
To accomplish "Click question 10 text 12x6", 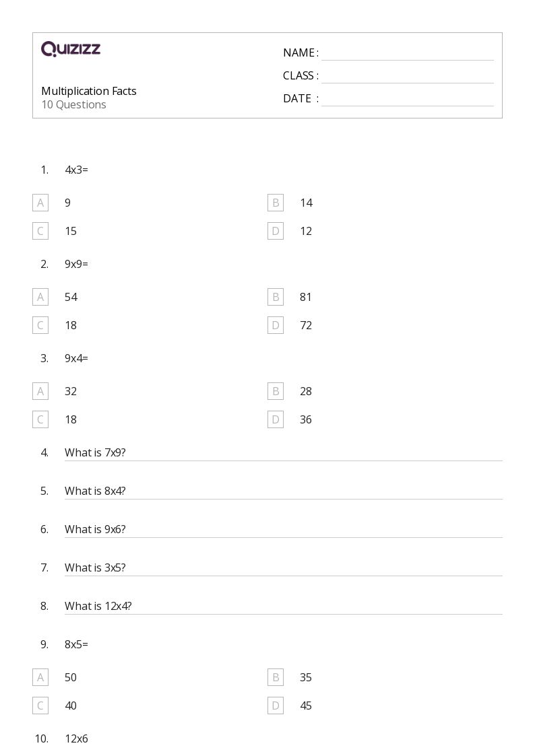I will (76, 738).
